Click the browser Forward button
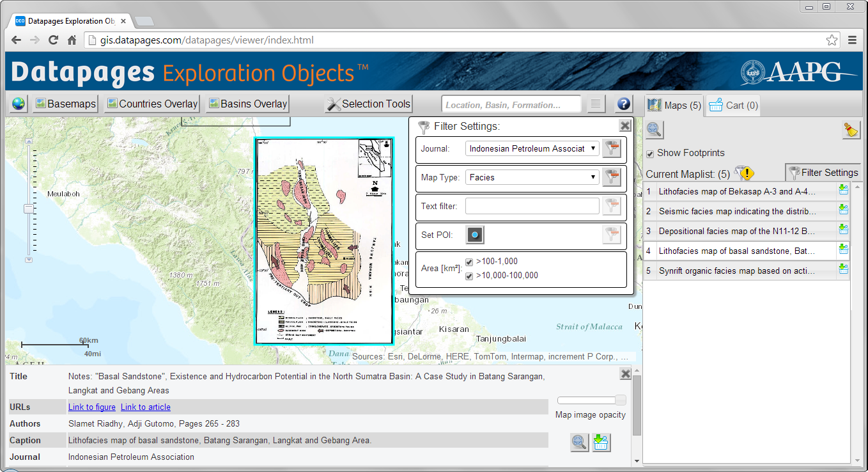868x472 pixels. pyautogui.click(x=35, y=40)
